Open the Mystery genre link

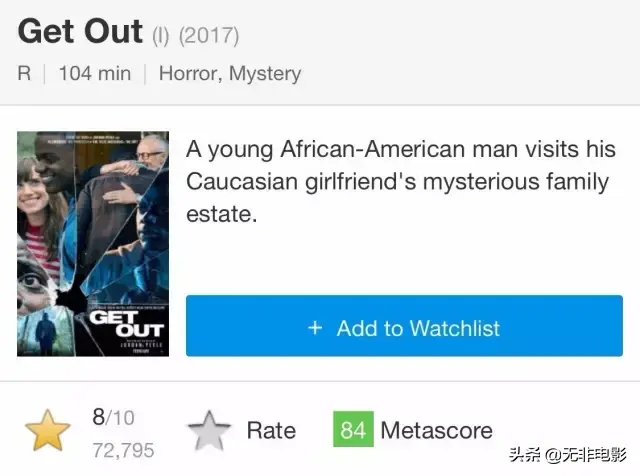tap(267, 73)
